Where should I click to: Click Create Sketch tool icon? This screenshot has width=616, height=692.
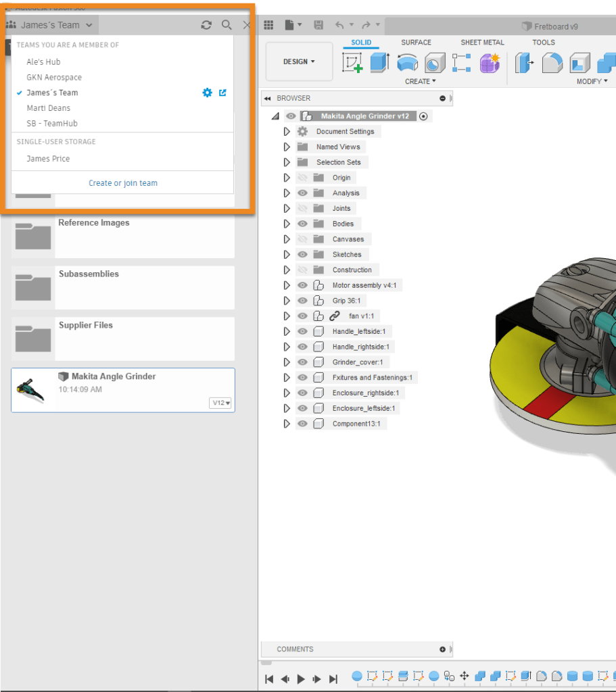click(352, 63)
